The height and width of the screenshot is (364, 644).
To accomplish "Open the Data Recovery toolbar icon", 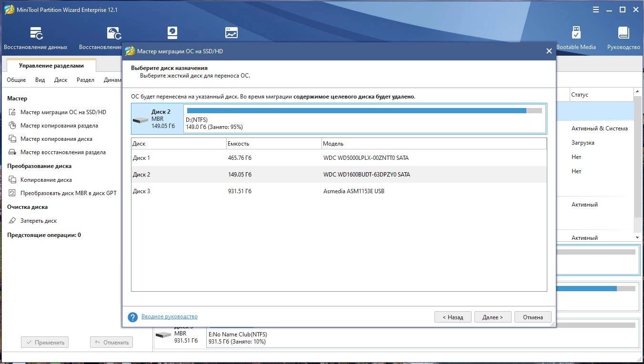I will click(x=36, y=33).
